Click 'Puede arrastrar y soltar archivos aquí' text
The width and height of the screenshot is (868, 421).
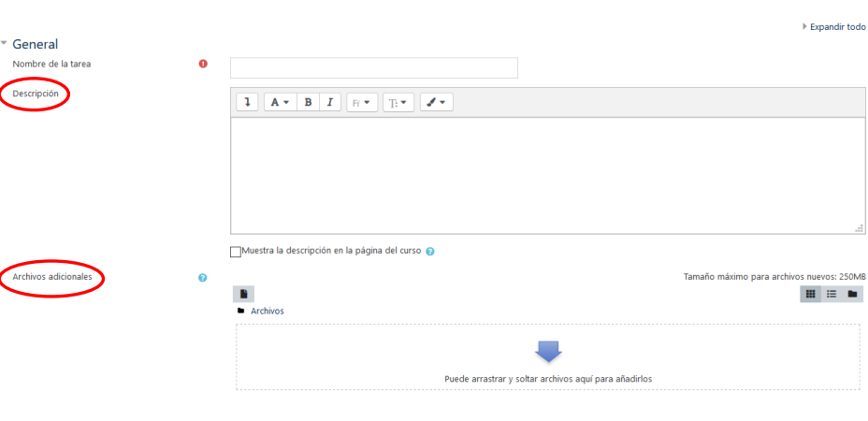tap(549, 380)
